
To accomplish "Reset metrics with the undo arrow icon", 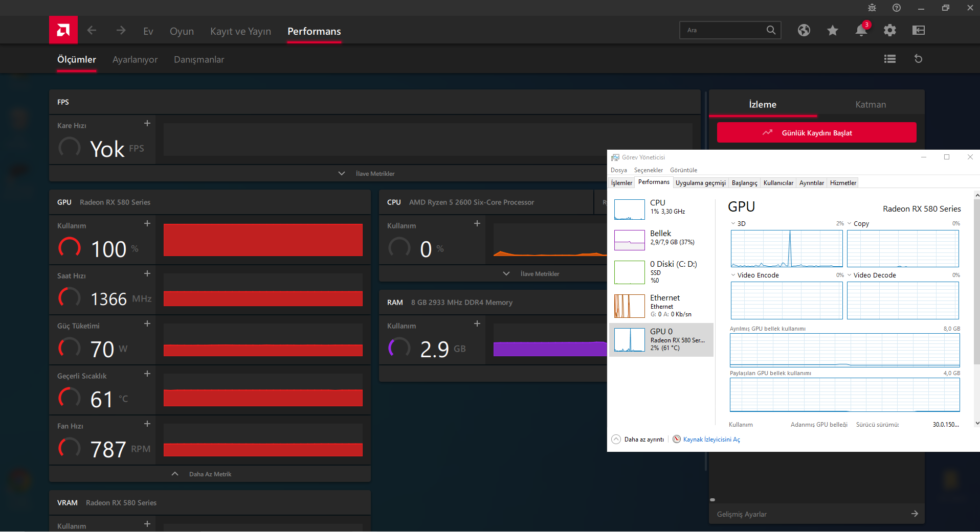I will (x=918, y=59).
